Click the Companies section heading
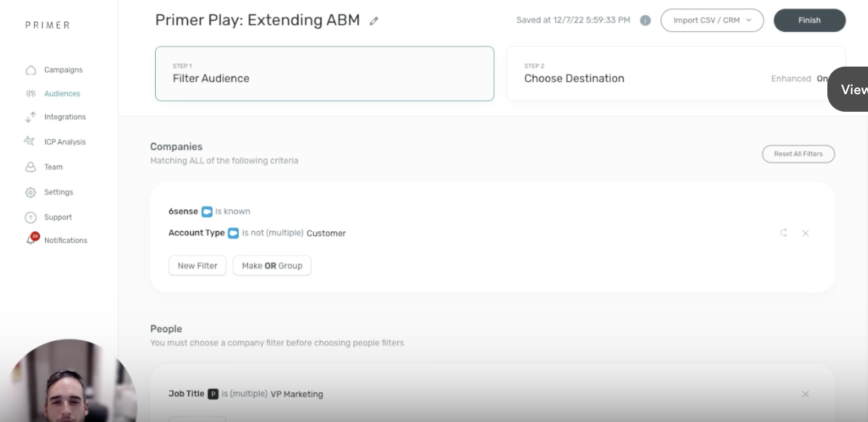The width and height of the screenshot is (868, 422). (176, 147)
